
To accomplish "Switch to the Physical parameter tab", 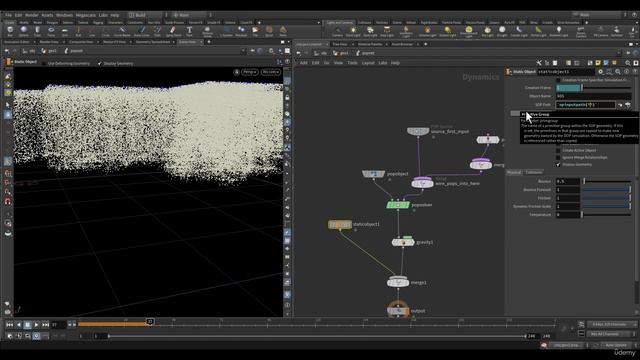I will point(514,172).
